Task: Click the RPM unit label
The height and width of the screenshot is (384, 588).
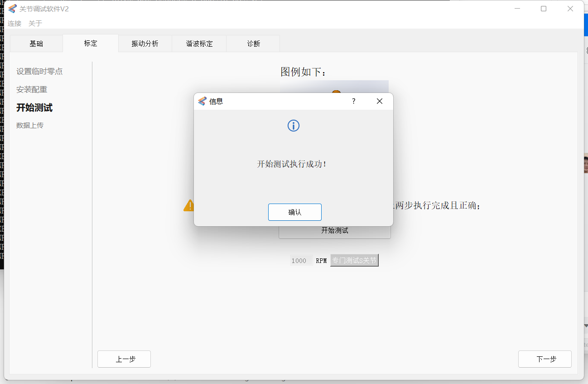Action: [x=321, y=261]
